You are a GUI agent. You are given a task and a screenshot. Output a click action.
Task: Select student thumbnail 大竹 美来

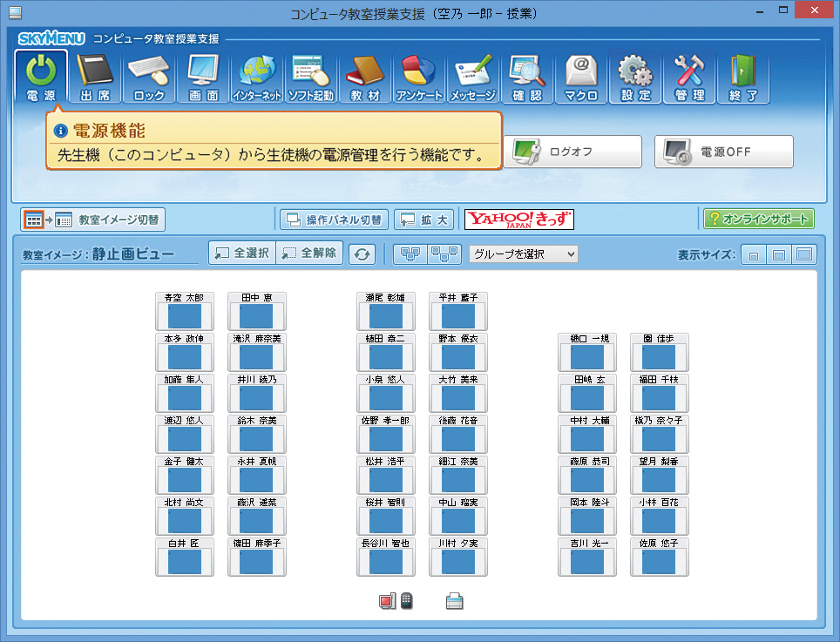pos(458,393)
